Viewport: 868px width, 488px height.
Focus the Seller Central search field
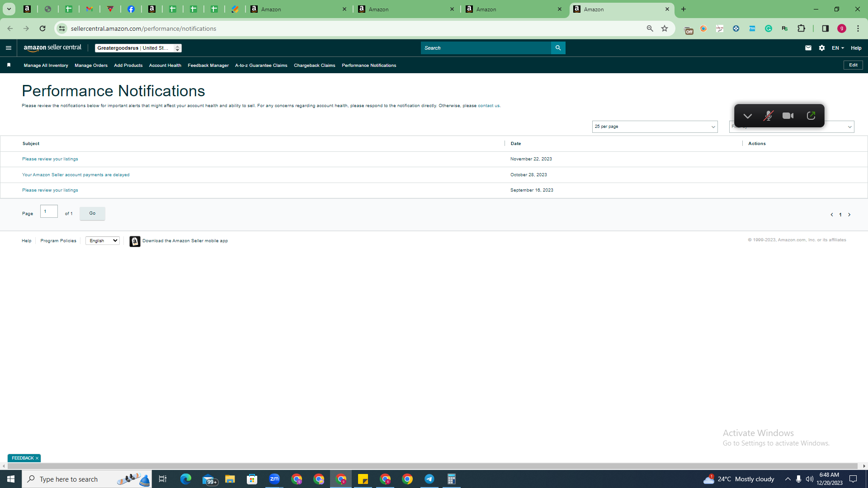click(x=486, y=48)
